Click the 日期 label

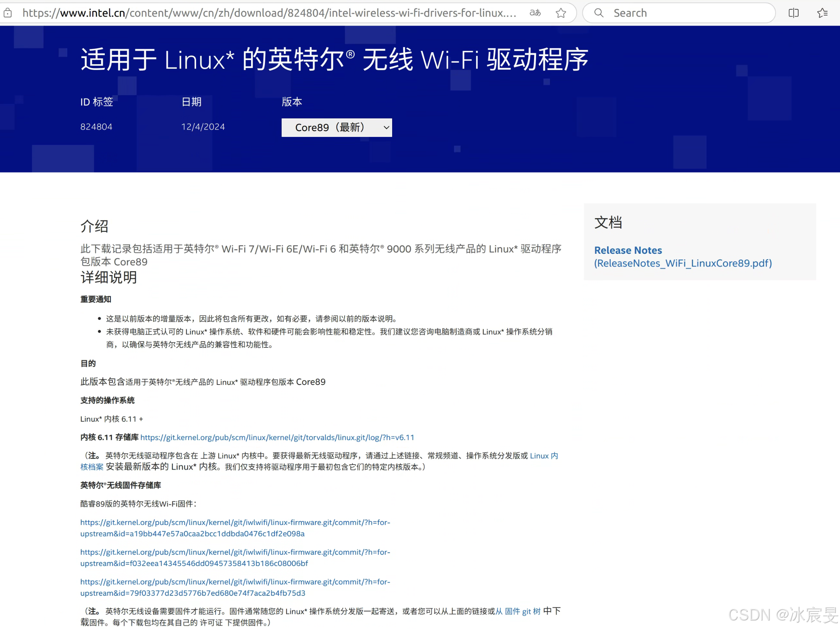click(191, 102)
